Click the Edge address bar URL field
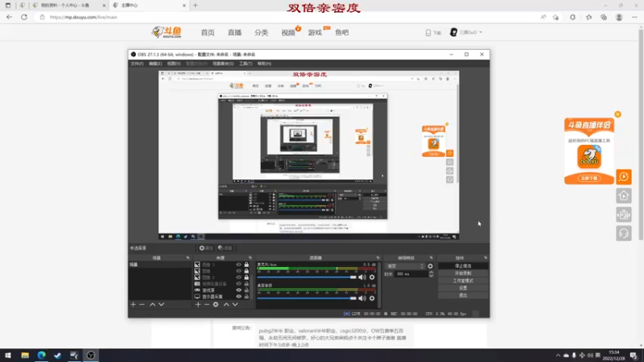This screenshot has width=644, height=362. pyautogui.click(x=287, y=17)
